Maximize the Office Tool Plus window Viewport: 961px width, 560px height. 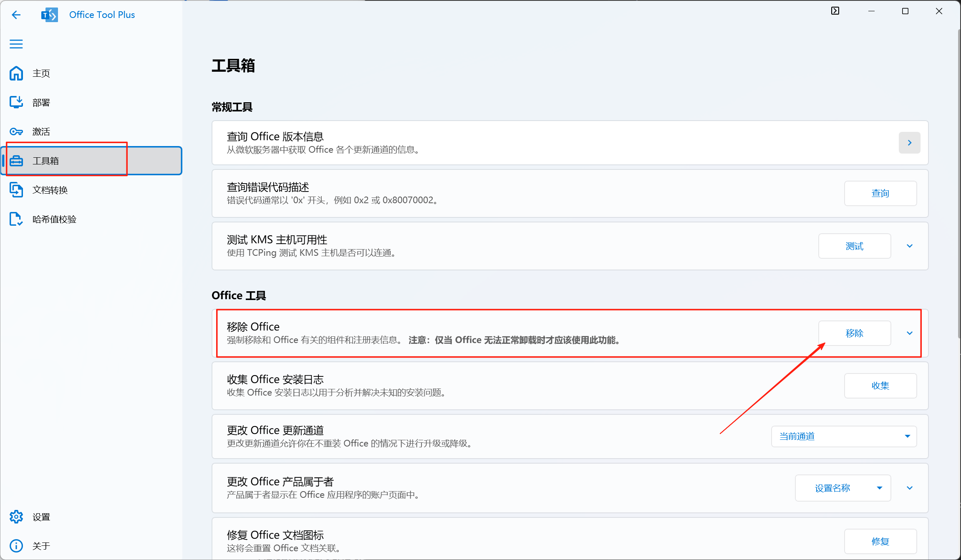click(905, 11)
